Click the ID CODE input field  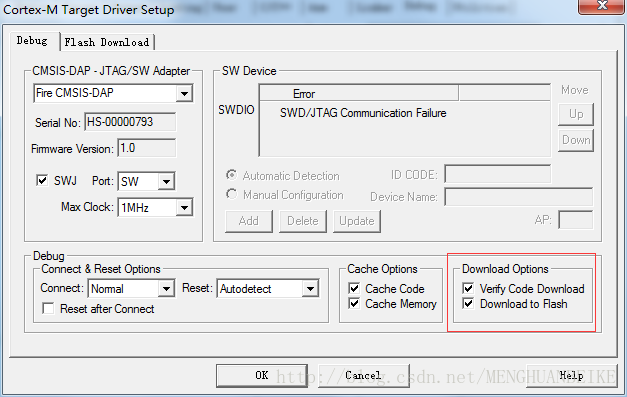498,174
